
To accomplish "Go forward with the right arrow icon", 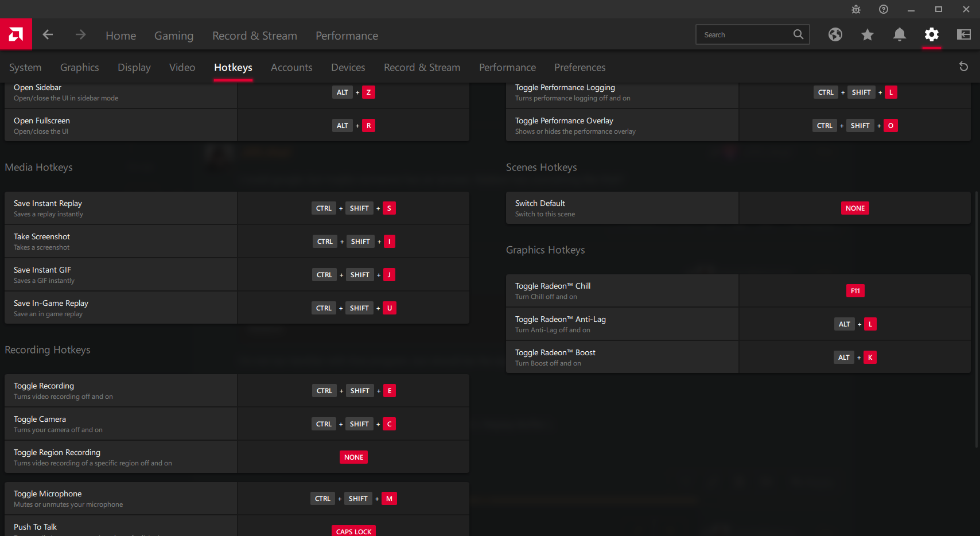I will (80, 35).
